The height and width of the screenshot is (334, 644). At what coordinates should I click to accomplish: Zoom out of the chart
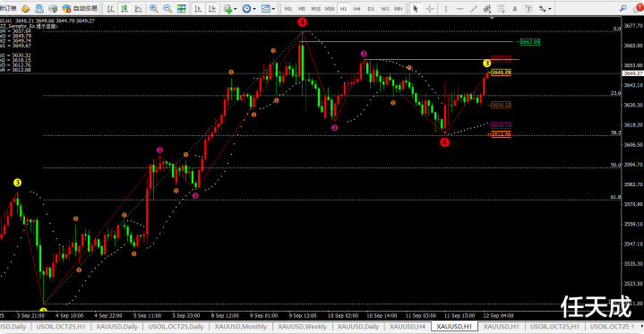[x=167, y=8]
